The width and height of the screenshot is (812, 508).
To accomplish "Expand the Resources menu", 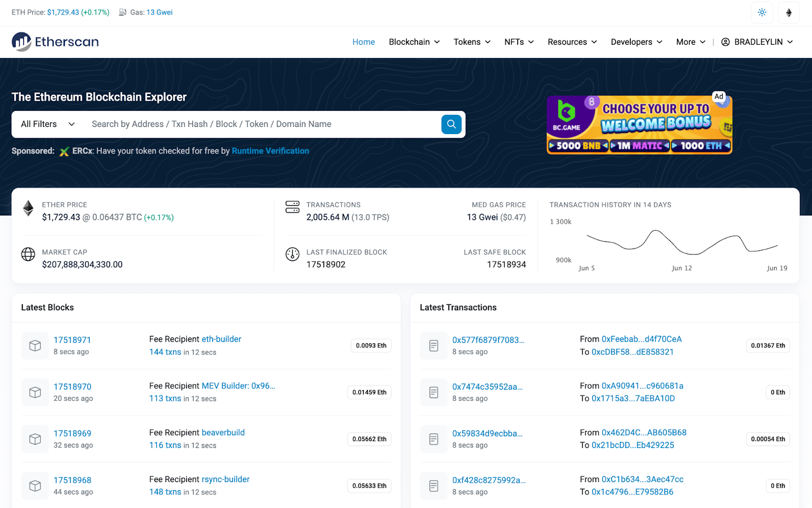I will 572,42.
